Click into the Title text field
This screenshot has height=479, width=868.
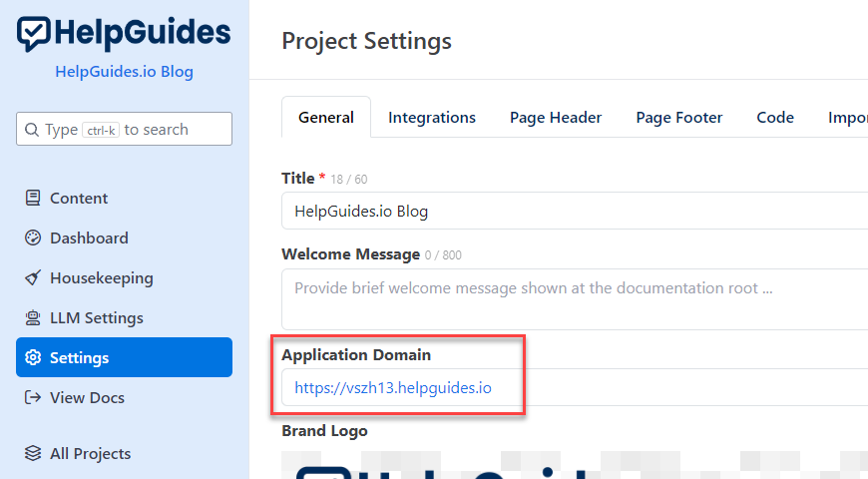click(574, 212)
